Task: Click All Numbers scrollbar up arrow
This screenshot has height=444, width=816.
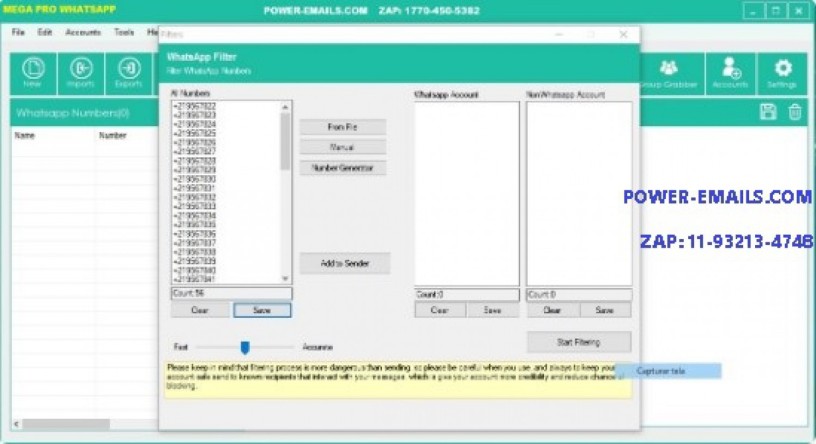Action: click(x=285, y=107)
